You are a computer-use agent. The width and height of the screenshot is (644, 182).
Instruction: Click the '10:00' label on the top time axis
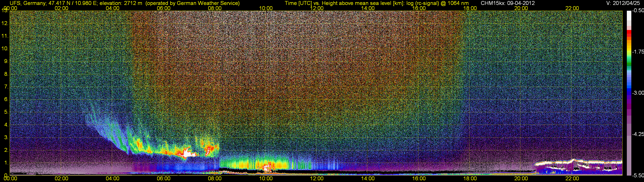click(x=266, y=8)
